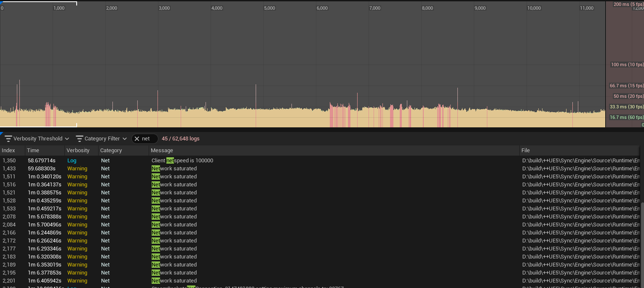
Task: Click inside the net search text field
Action: coord(148,139)
